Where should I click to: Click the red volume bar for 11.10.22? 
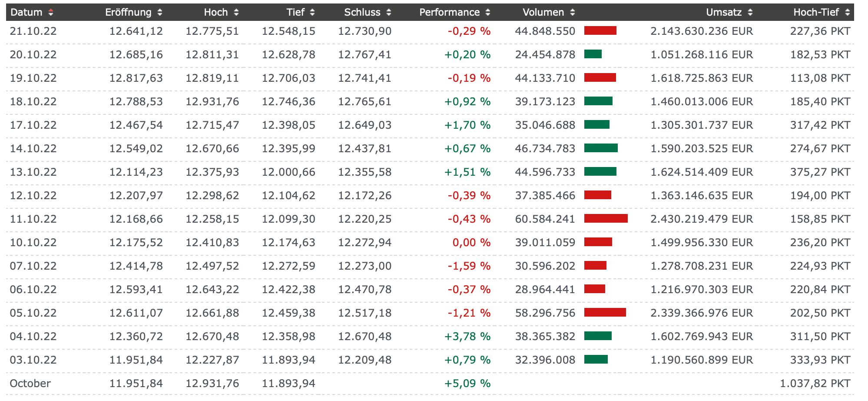(606, 218)
